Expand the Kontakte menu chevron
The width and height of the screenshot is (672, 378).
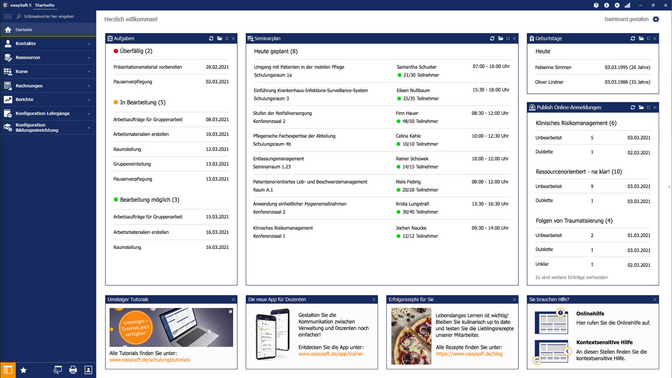tap(89, 44)
